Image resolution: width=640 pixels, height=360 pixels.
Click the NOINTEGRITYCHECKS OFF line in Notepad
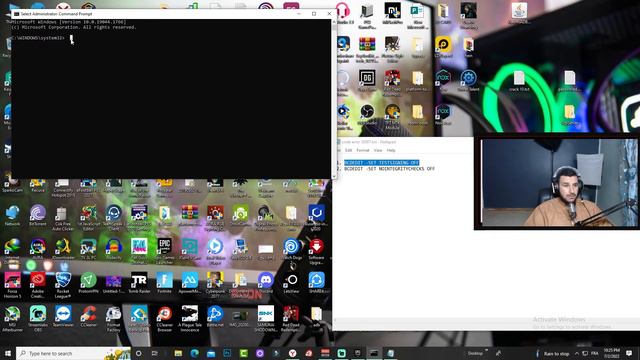pos(389,169)
